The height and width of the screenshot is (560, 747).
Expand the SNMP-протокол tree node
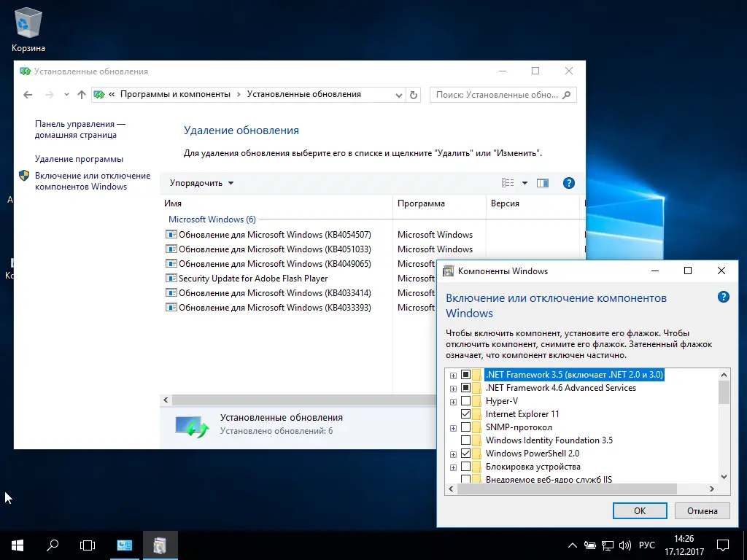[453, 427]
